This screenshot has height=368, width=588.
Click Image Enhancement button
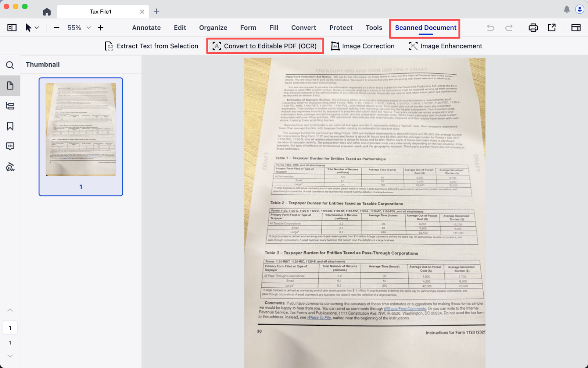click(x=445, y=46)
